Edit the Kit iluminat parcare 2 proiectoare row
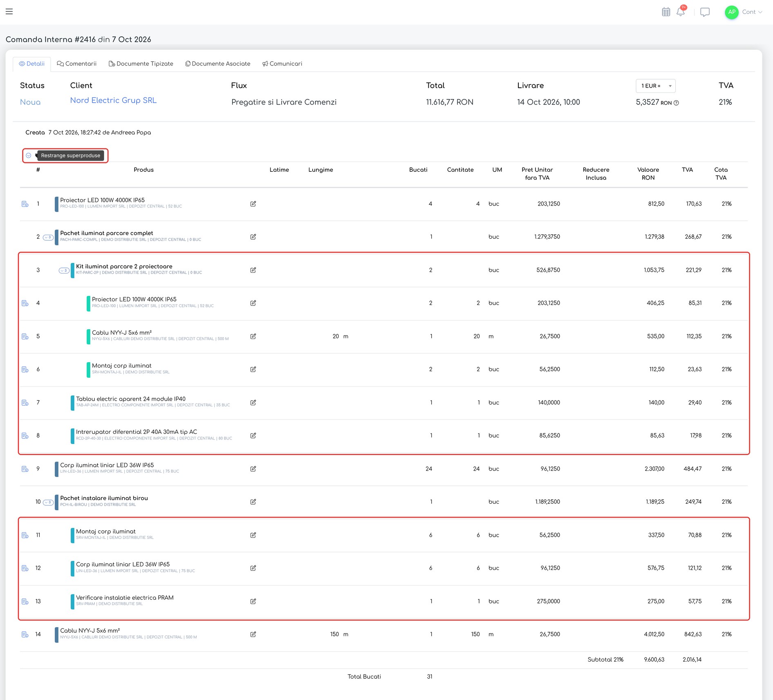Viewport: 773px width, 700px height. 253,270
